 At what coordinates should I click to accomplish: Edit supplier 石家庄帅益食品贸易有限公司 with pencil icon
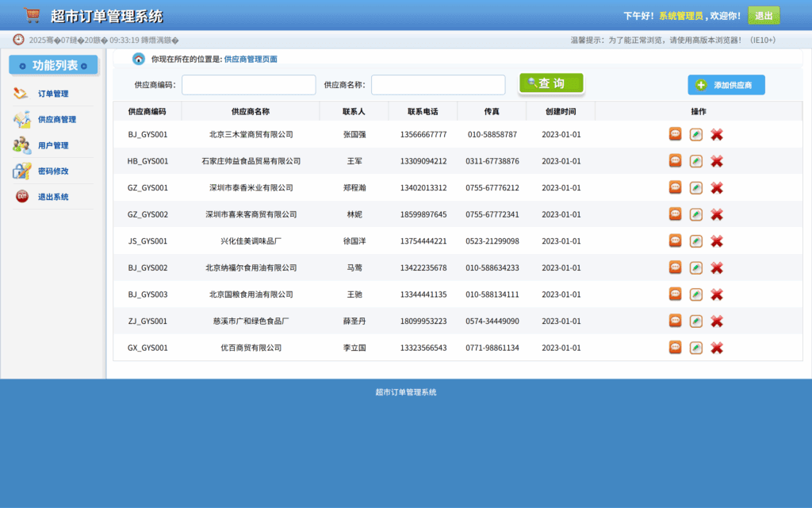(x=695, y=161)
